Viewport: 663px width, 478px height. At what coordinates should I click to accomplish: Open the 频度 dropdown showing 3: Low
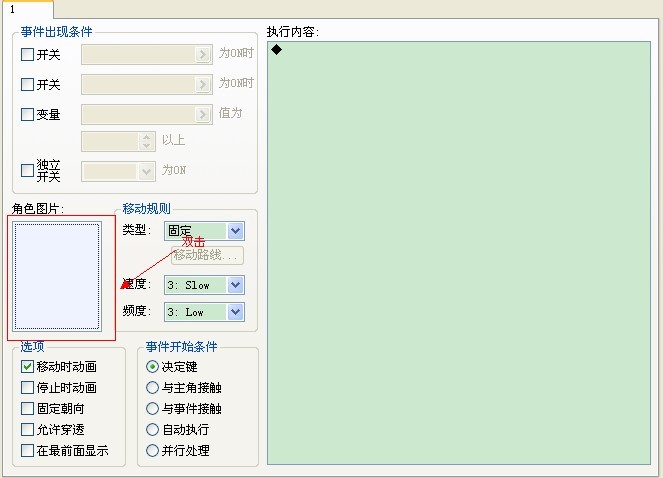236,312
